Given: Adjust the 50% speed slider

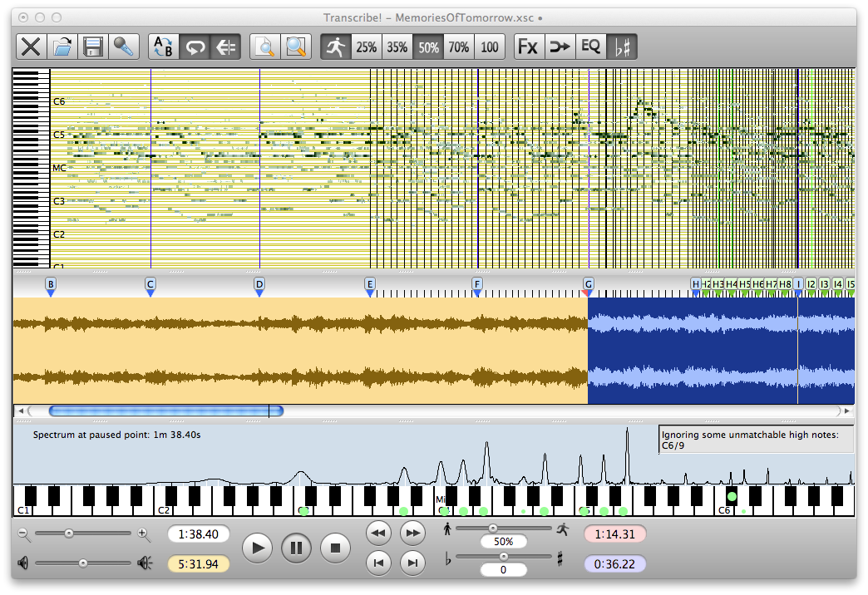Looking at the screenshot, I should point(495,529).
